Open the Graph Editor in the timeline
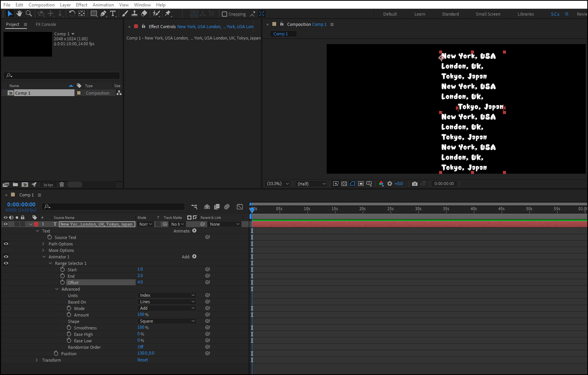Image resolution: width=588 pixels, height=375 pixels. pyautogui.click(x=240, y=206)
